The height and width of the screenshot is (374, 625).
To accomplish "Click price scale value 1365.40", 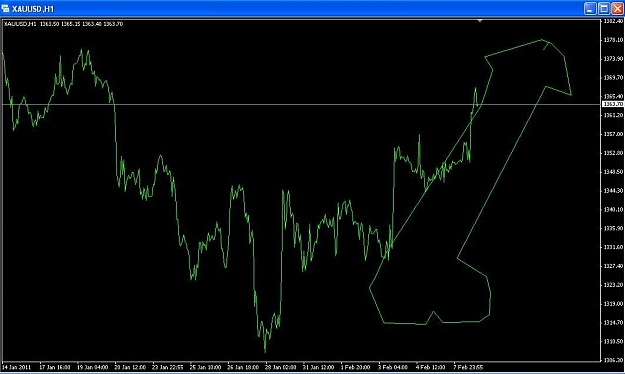I will pyautogui.click(x=613, y=96).
